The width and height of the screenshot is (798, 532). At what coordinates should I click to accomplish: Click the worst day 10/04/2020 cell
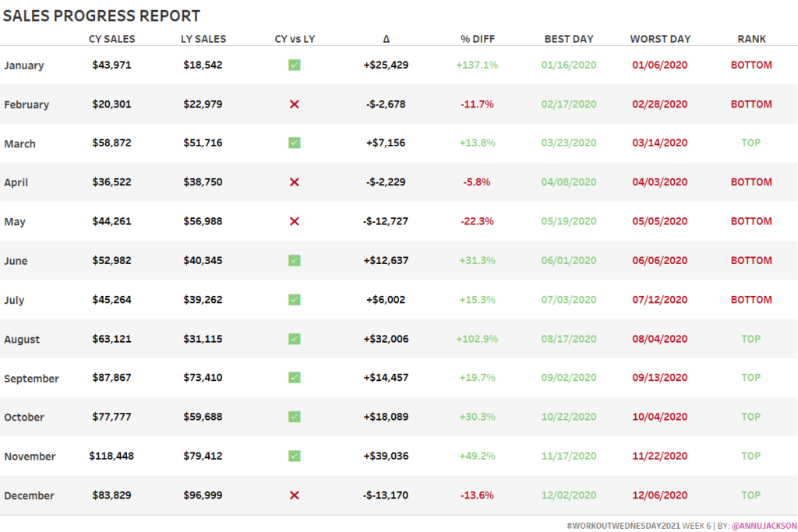(x=659, y=417)
